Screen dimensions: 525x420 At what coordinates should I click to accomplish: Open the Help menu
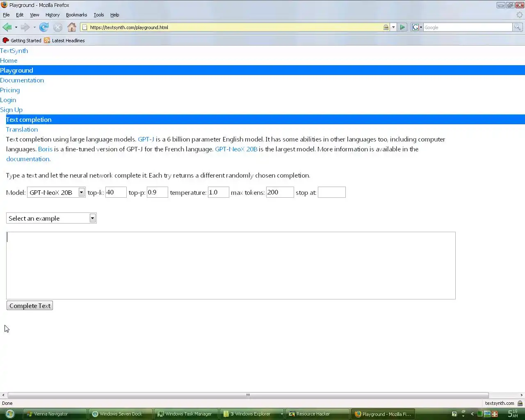tap(115, 15)
